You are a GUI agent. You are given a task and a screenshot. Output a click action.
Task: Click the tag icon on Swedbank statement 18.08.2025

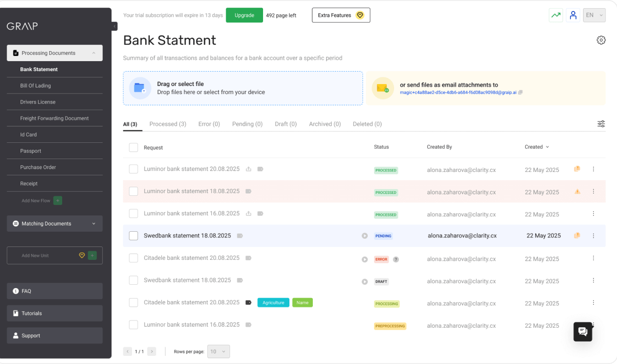[240, 236]
